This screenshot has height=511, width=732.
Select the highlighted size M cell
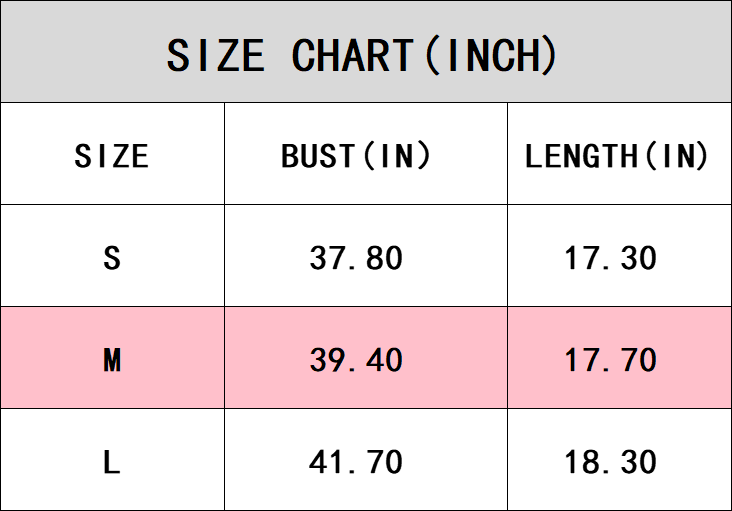click(x=112, y=359)
